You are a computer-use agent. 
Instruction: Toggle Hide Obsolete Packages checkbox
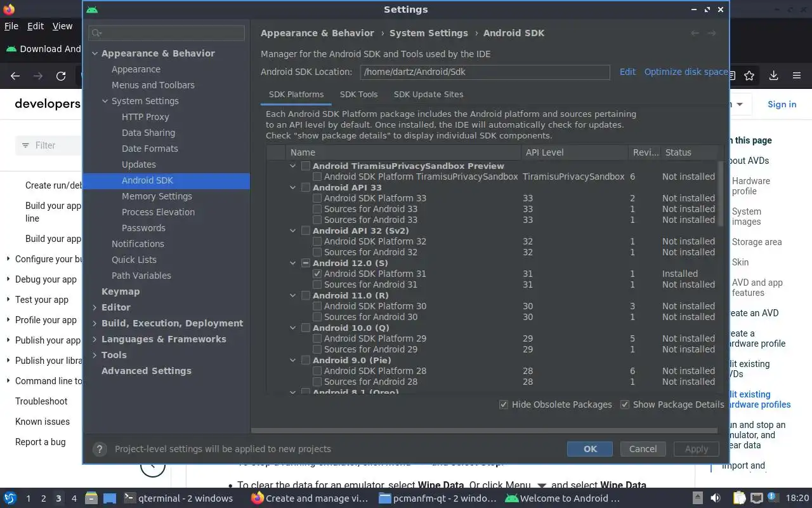pyautogui.click(x=504, y=404)
